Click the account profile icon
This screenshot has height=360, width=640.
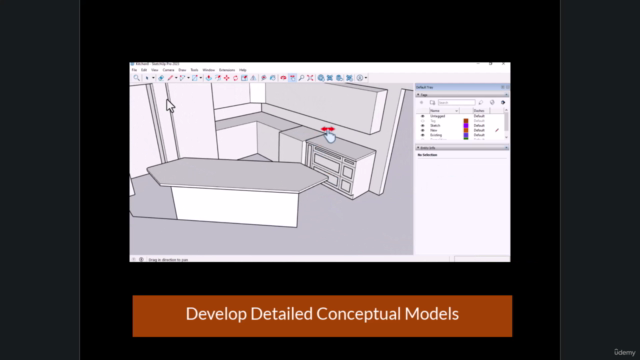(x=360, y=78)
